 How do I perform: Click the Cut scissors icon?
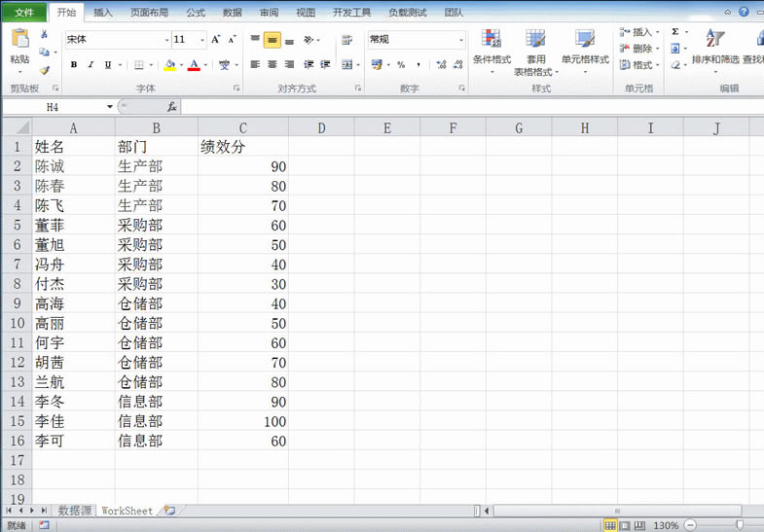(45, 34)
